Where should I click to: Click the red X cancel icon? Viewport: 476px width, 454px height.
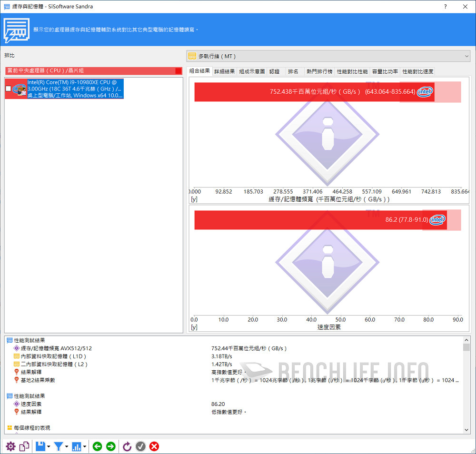pyautogui.click(x=154, y=446)
